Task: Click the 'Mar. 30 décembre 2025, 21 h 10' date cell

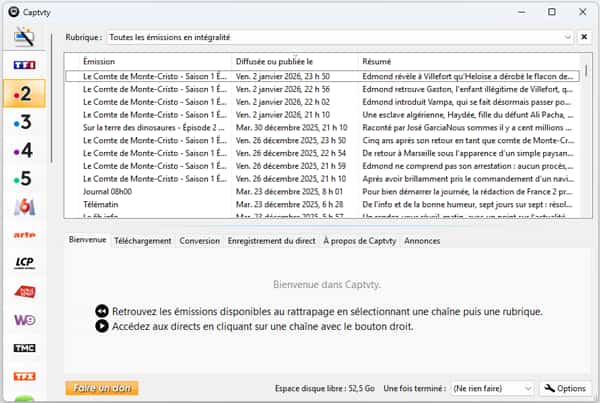Action: [x=292, y=128]
